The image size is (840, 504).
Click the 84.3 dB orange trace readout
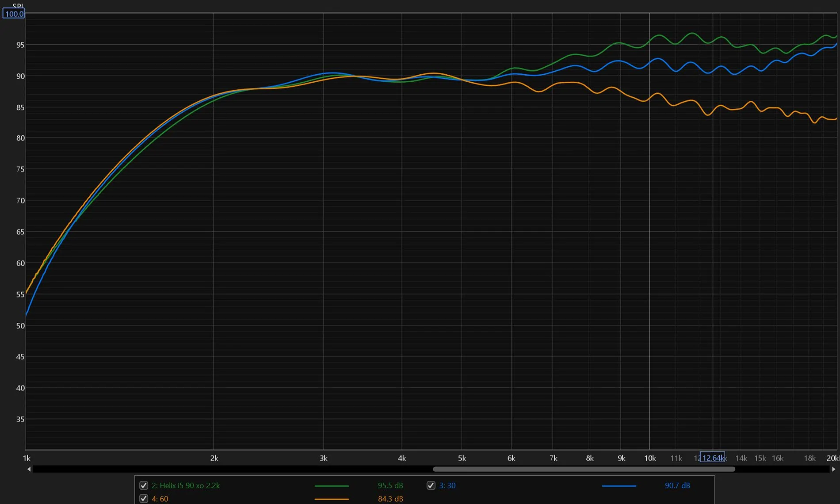390,499
